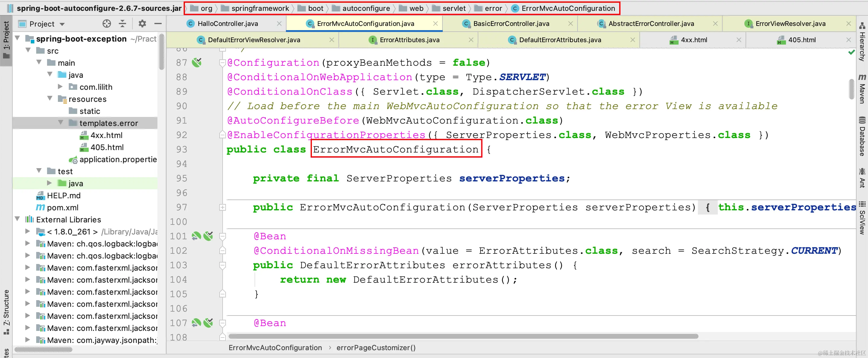Viewport: 868px width, 358px height.
Task: Open the Z: Structure tool window
Action: click(6, 312)
